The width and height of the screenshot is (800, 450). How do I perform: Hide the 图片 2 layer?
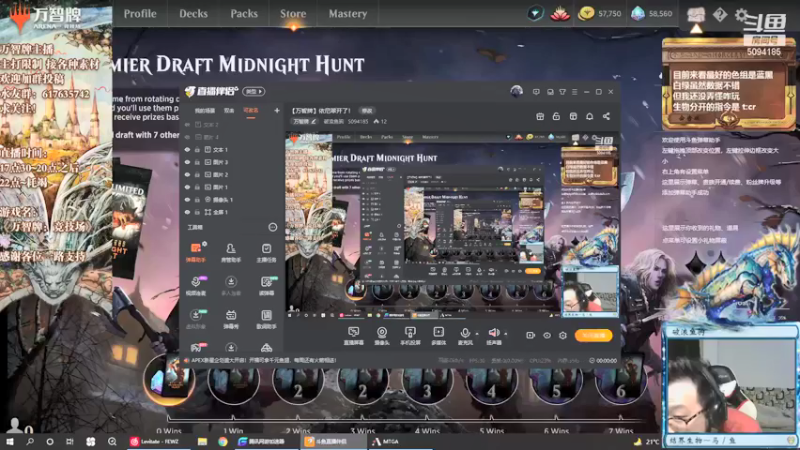pos(187,174)
